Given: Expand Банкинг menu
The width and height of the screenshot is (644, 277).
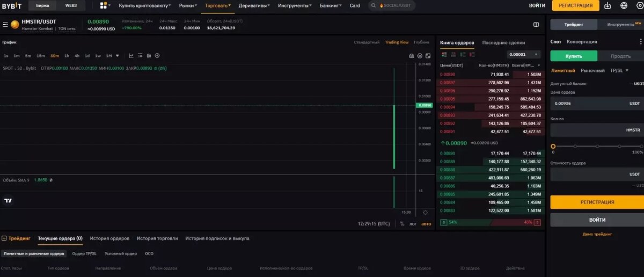Looking at the screenshot, I should click(x=331, y=5).
